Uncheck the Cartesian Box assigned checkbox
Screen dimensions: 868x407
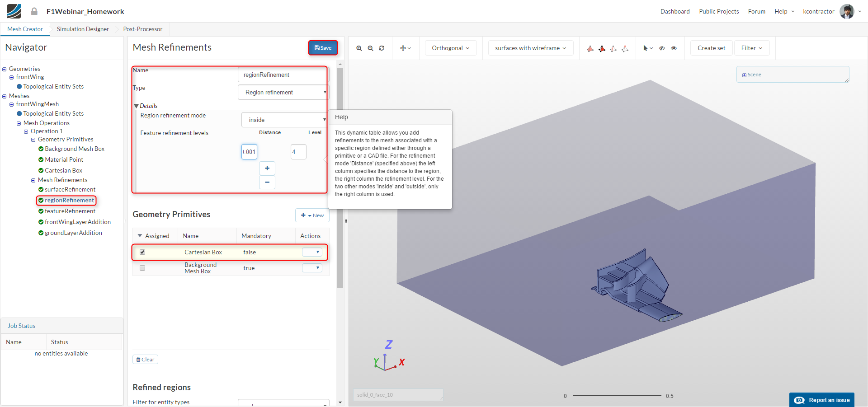[x=142, y=253]
